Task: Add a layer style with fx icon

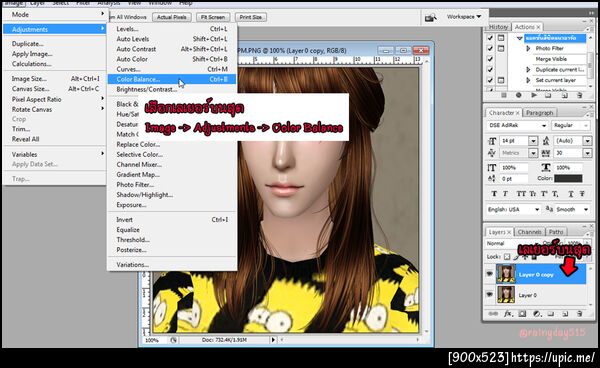Action: click(x=508, y=314)
